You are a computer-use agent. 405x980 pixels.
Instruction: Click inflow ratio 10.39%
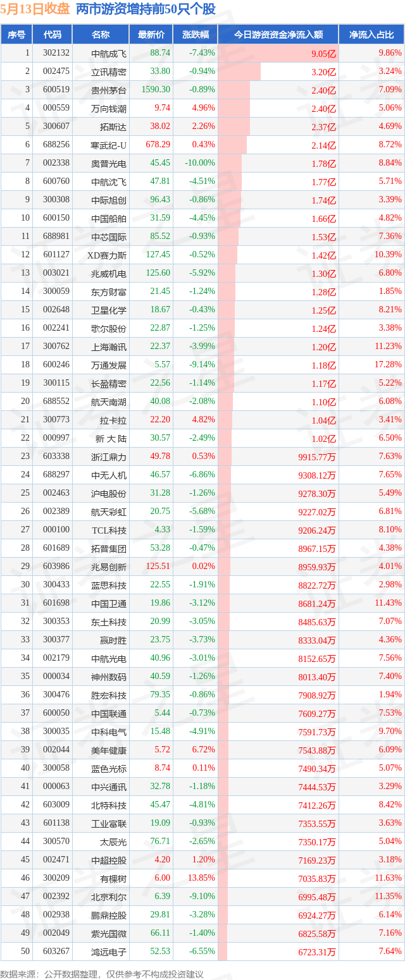point(388,255)
